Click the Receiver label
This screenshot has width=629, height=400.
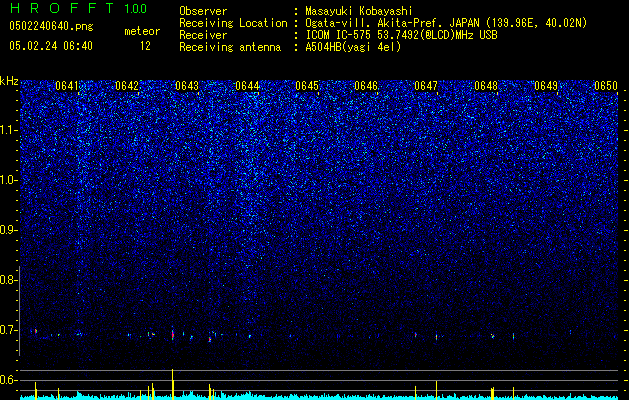coord(203,35)
